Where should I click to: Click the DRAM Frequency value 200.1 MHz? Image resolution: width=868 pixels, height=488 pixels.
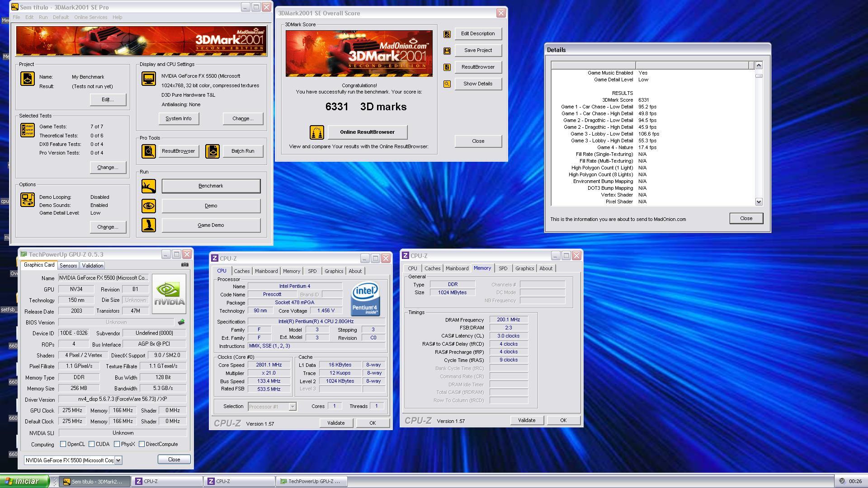tap(509, 320)
